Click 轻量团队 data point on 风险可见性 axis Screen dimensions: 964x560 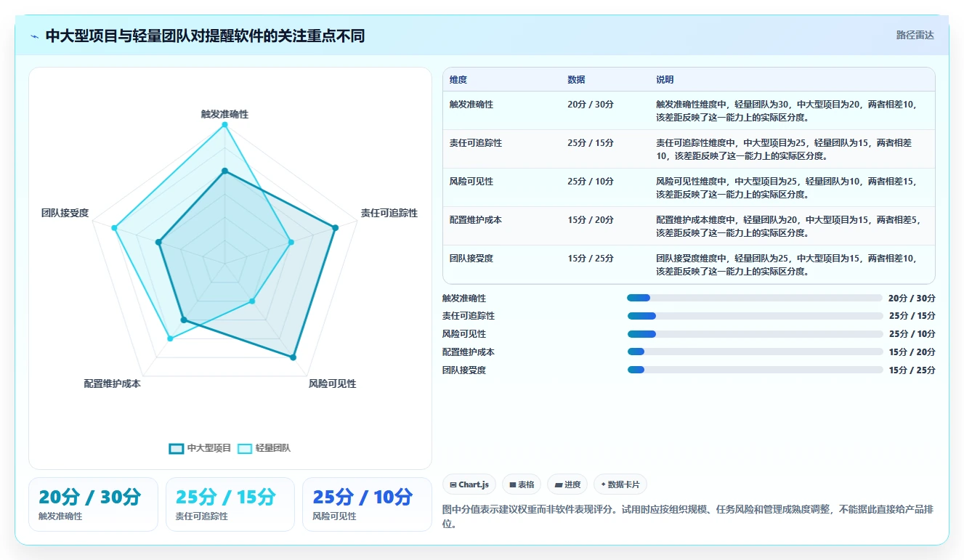[x=252, y=301]
